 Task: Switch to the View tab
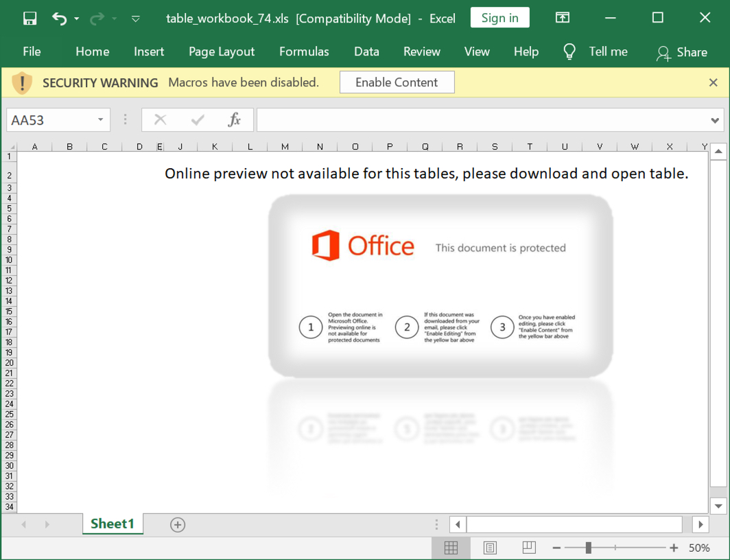(477, 51)
